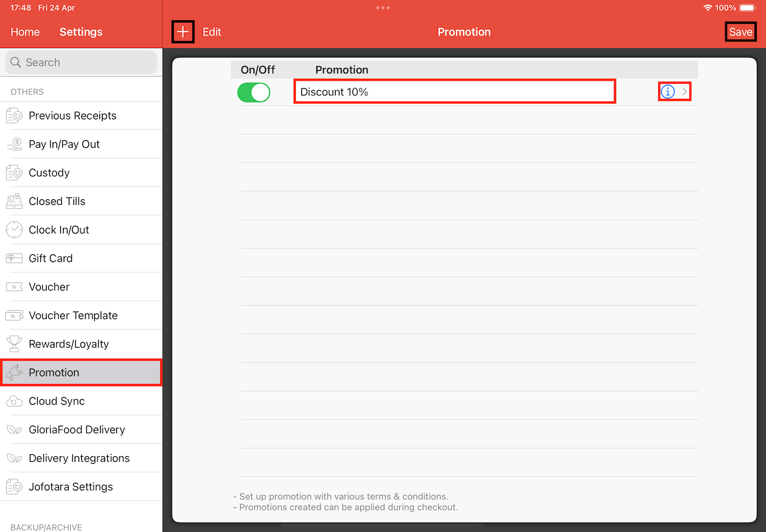Click the Promotion megaphone icon

pos(14,372)
